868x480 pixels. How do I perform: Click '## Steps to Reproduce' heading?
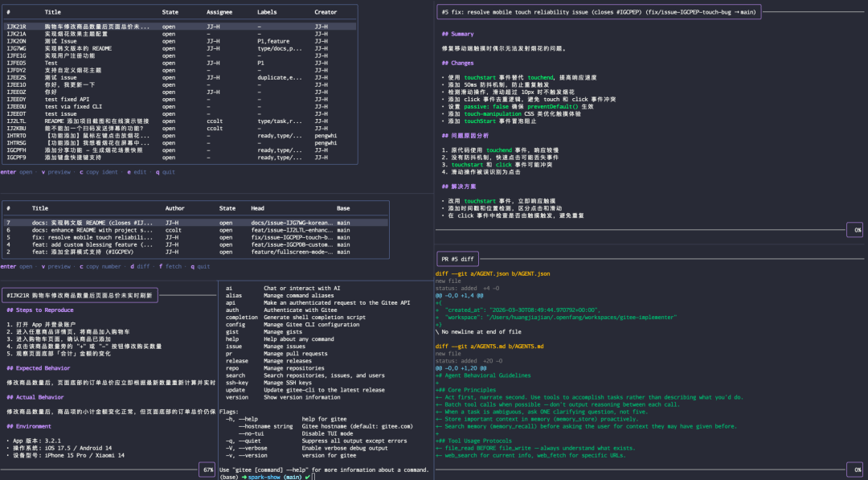[x=40, y=310]
